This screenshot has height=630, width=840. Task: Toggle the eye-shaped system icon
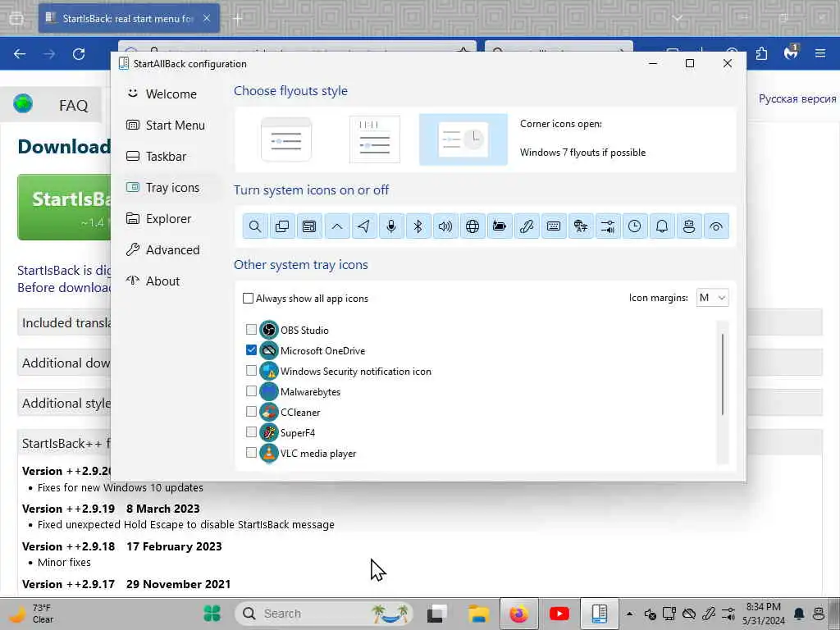716,226
